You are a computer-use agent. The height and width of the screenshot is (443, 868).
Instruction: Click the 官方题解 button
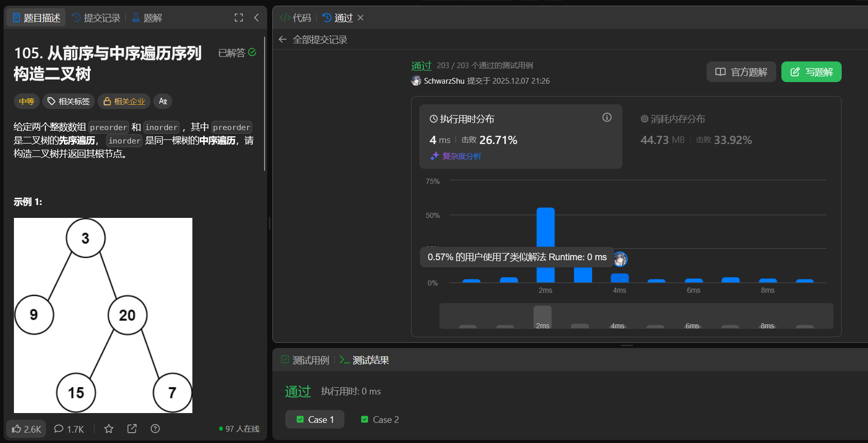741,72
